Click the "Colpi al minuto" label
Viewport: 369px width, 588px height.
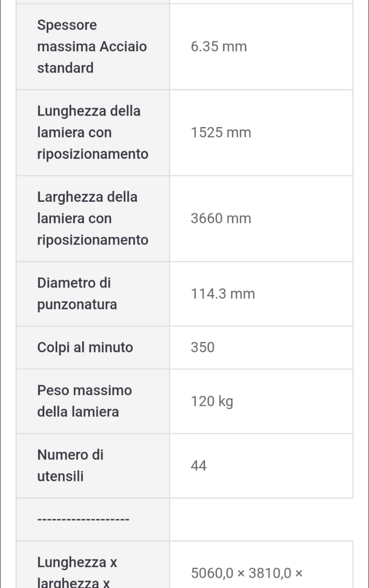point(85,347)
